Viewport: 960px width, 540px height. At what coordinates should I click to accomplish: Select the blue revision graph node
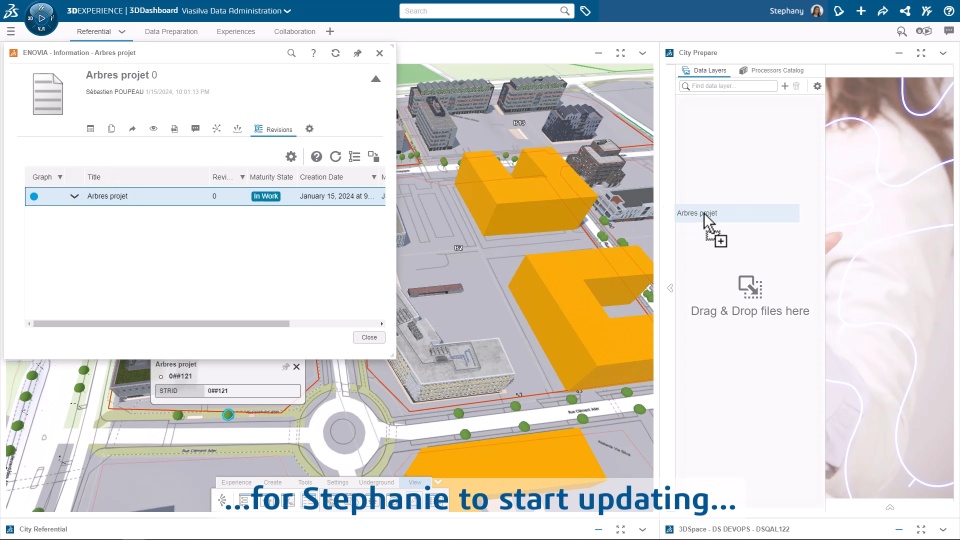[34, 197]
